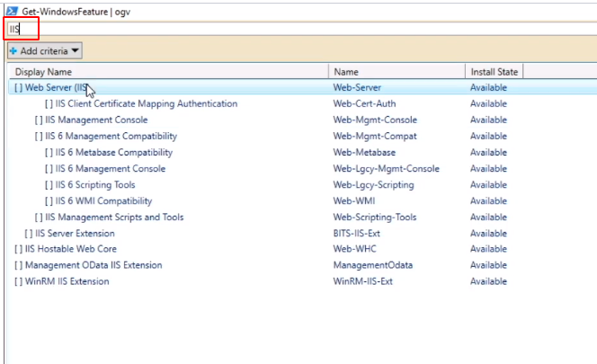Click Available state in the Web-Server row
The image size is (597, 364).
[x=488, y=87]
